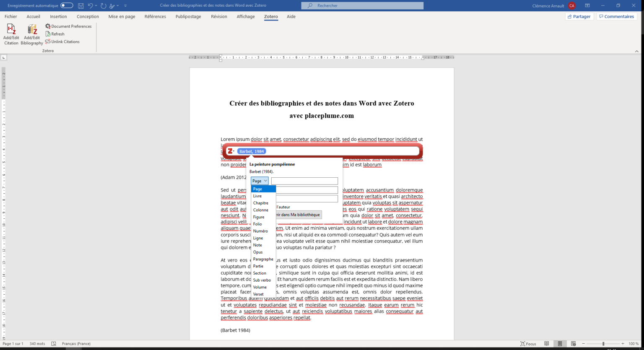
Task: Click the Partager button
Action: point(579,16)
